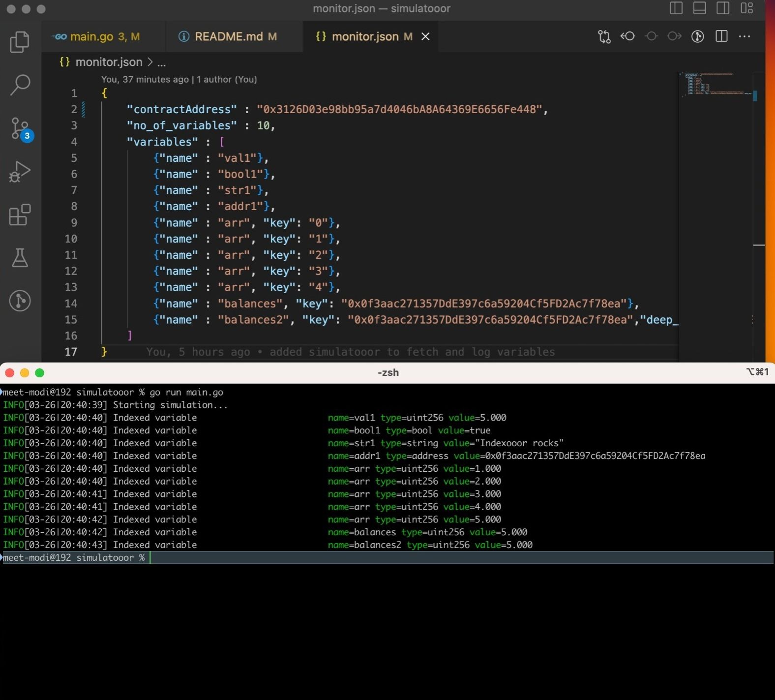Image resolution: width=775 pixels, height=700 pixels.
Task: Close the terminal window with red button
Action: [x=9, y=373]
